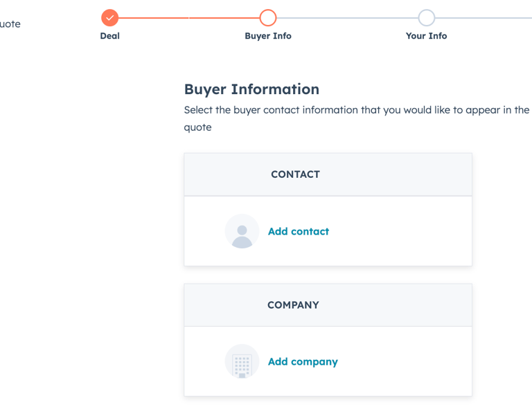Click the Buyer Info step circle

tap(268, 18)
